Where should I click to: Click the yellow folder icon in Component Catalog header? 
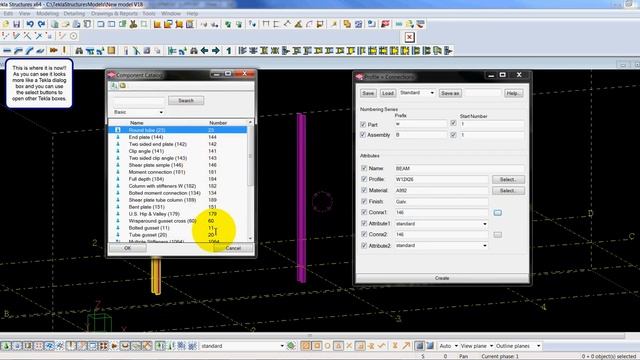(122, 85)
